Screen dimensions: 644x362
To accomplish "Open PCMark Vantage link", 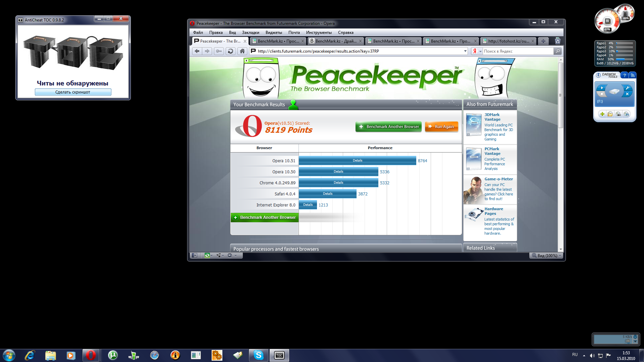I will (x=492, y=151).
